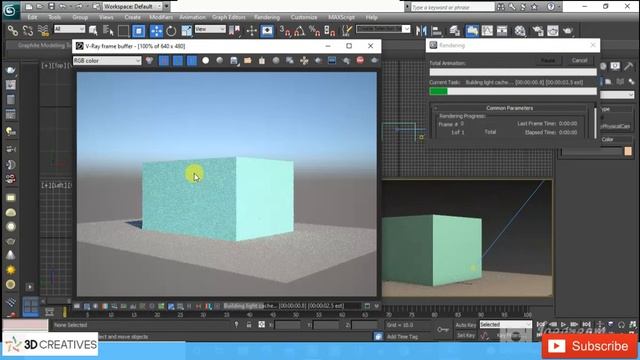Click the YouTube Subscribe button
This screenshot has height=360, width=640.
point(589,346)
